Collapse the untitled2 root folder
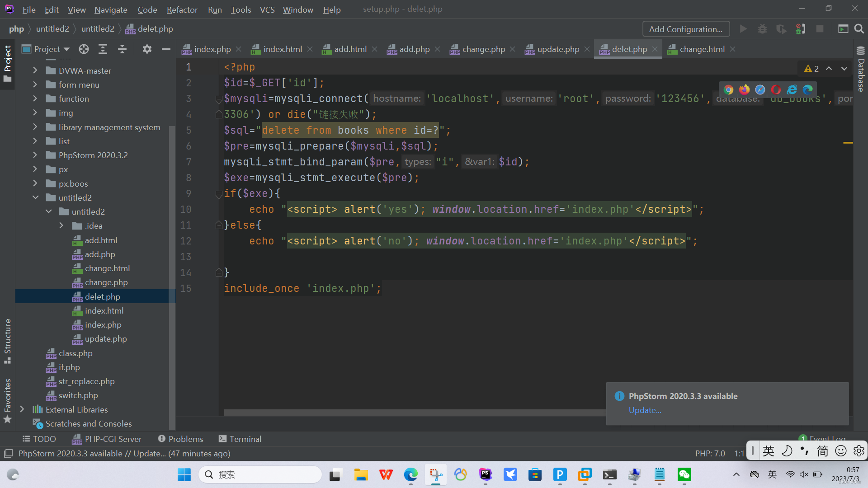 pyautogui.click(x=35, y=197)
